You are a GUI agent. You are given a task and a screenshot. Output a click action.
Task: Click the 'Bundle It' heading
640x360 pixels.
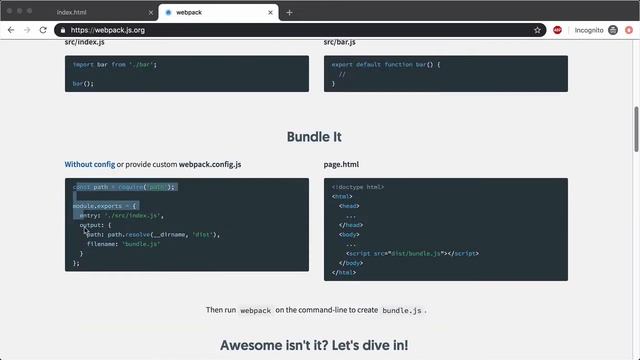point(314,137)
